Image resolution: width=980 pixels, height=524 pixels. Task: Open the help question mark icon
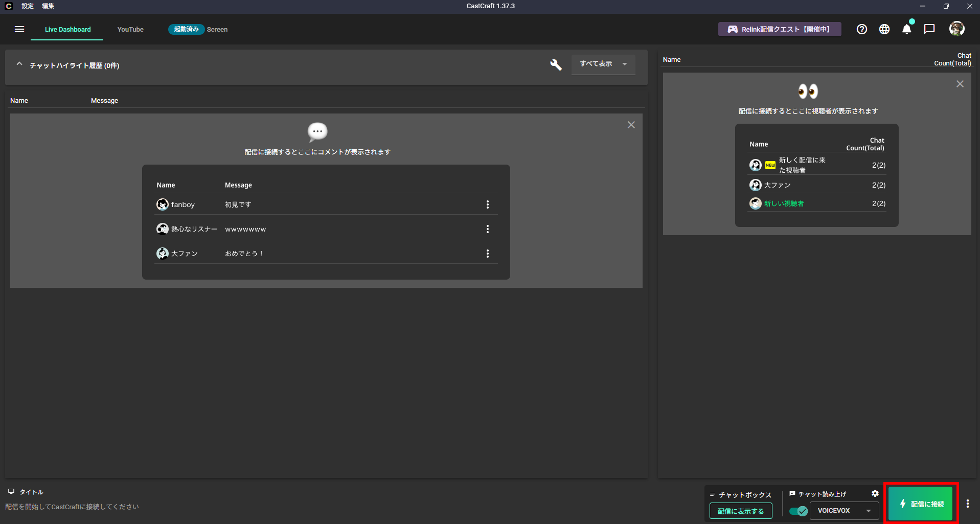(862, 29)
